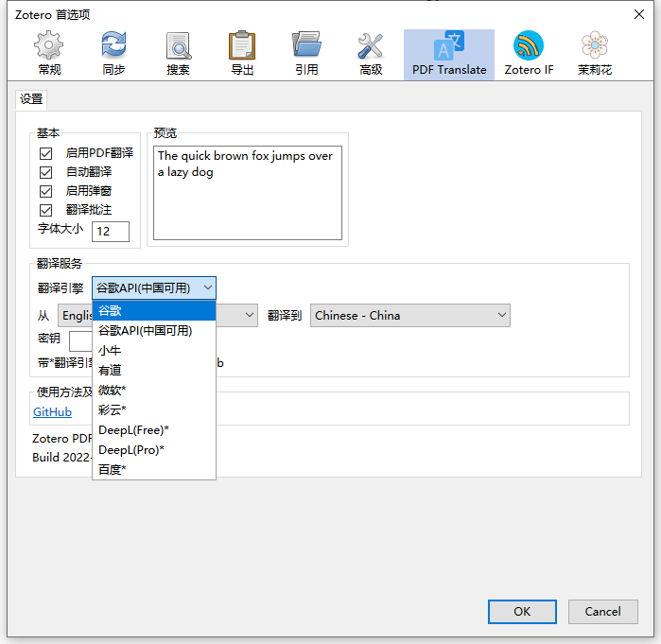The height and width of the screenshot is (644, 661).
Task: Open the 高级 advanced preferences pane
Action: (371, 54)
